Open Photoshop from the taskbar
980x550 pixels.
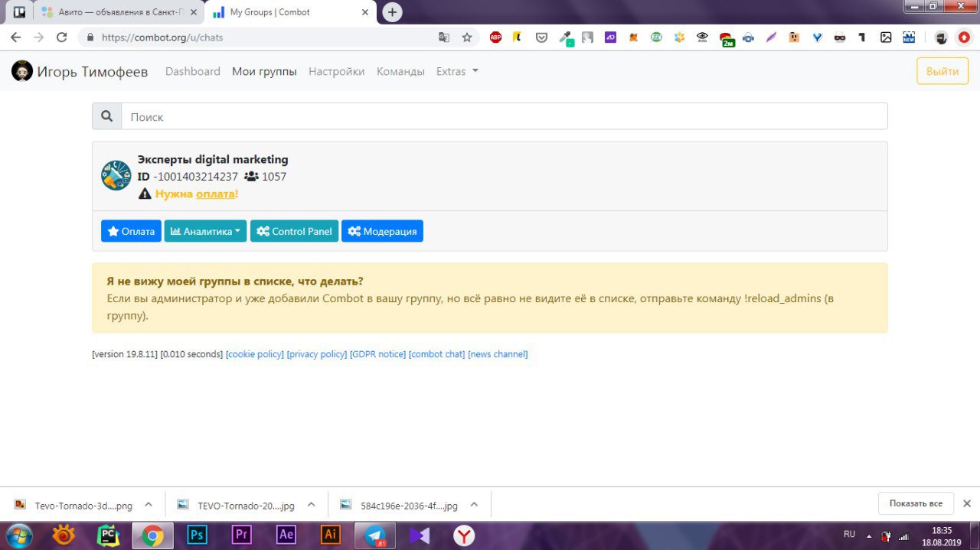click(197, 535)
